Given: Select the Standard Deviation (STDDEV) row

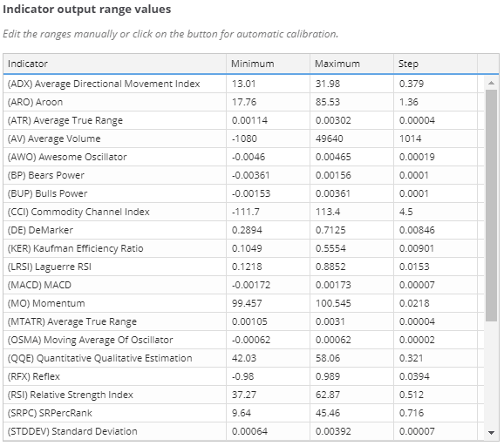Looking at the screenshot, I should click(x=243, y=431).
